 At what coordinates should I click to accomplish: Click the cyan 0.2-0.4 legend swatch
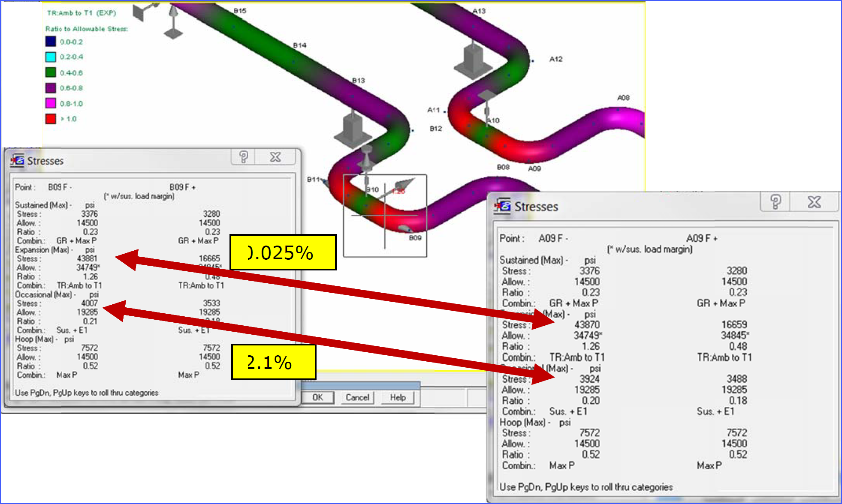point(51,57)
